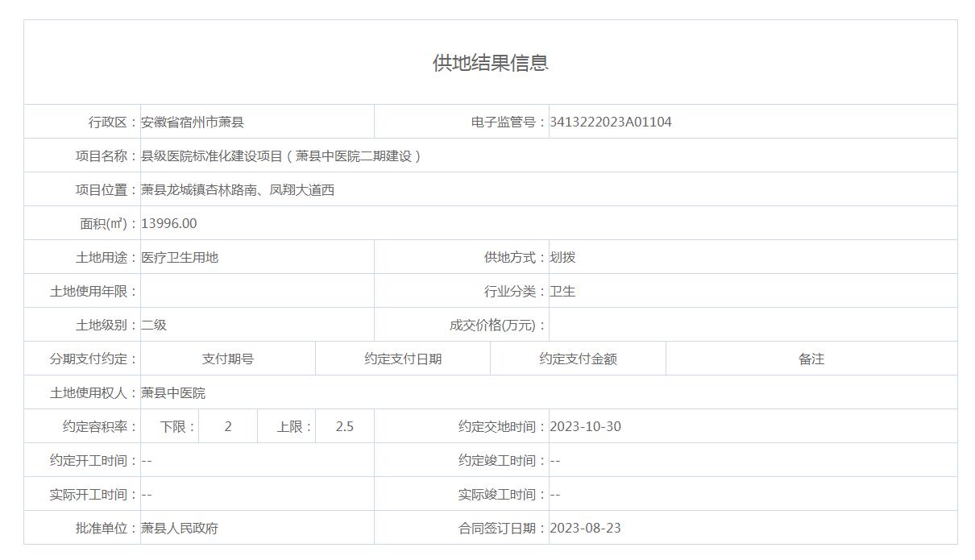Select the electronic supervision number 3413222023A01104

[x=610, y=122]
